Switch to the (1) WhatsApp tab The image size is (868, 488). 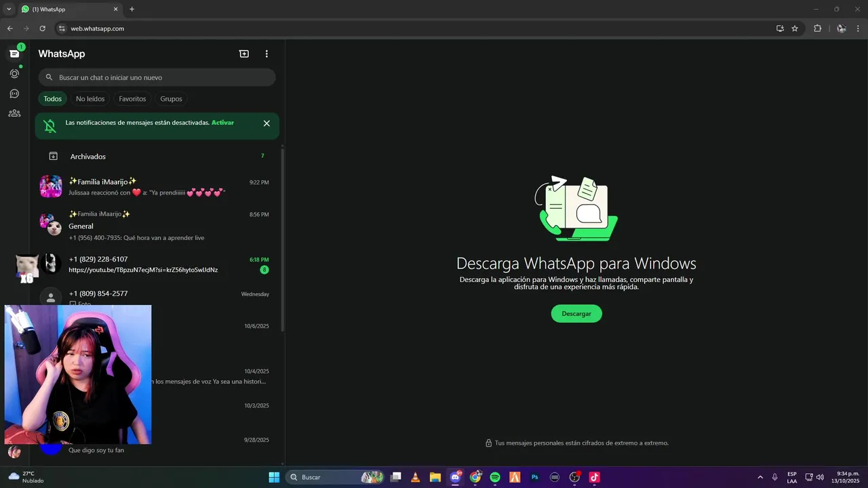[x=70, y=9]
